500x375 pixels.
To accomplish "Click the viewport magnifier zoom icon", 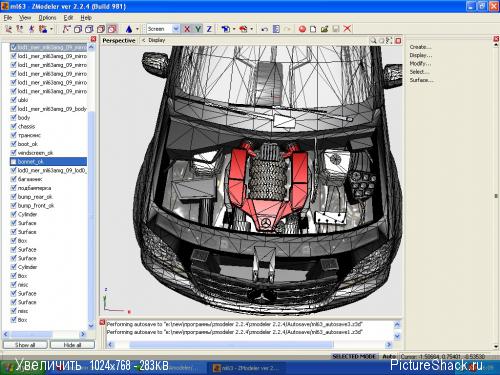I will (373, 41).
